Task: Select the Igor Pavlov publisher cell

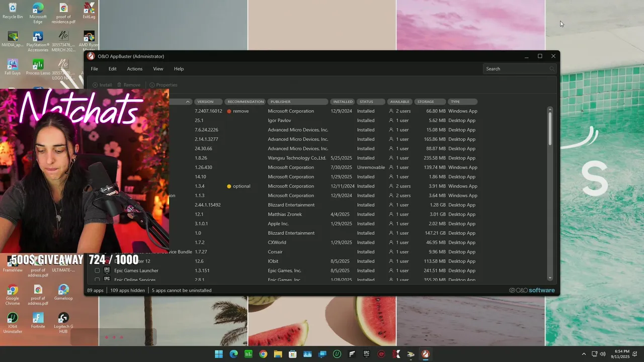Action: click(x=279, y=121)
